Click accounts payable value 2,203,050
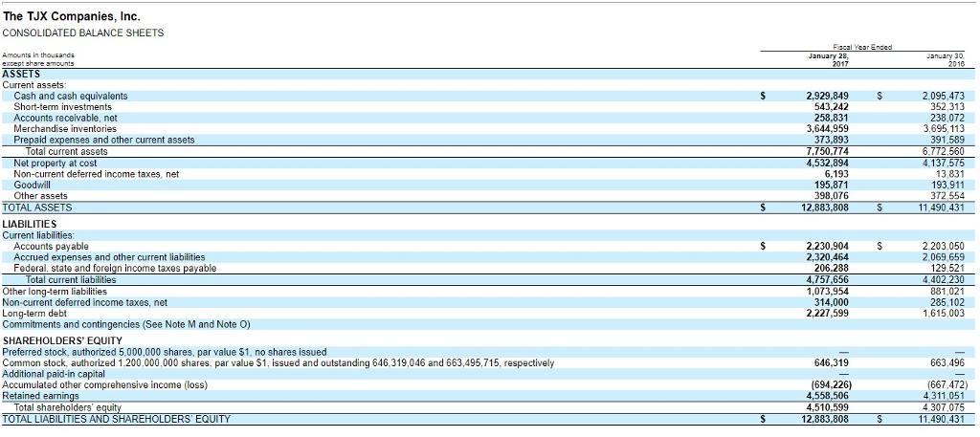The width and height of the screenshot is (980, 437). (x=944, y=247)
